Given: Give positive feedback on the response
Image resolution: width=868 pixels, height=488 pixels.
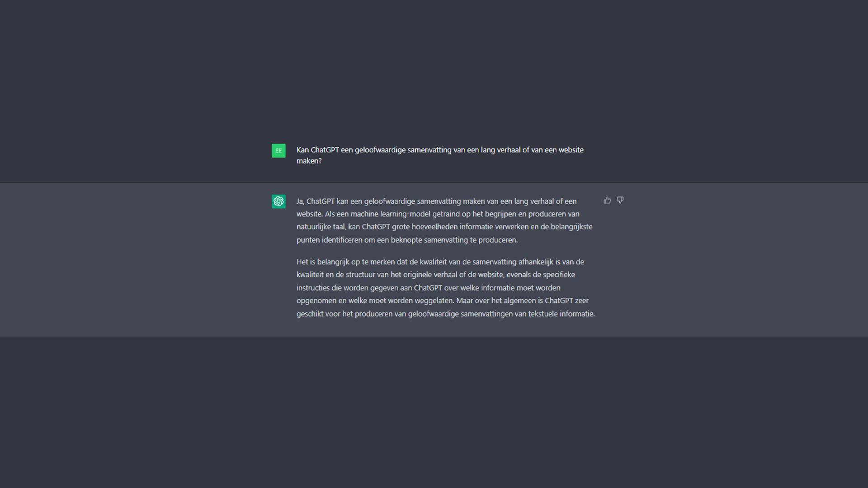Looking at the screenshot, I should (607, 200).
